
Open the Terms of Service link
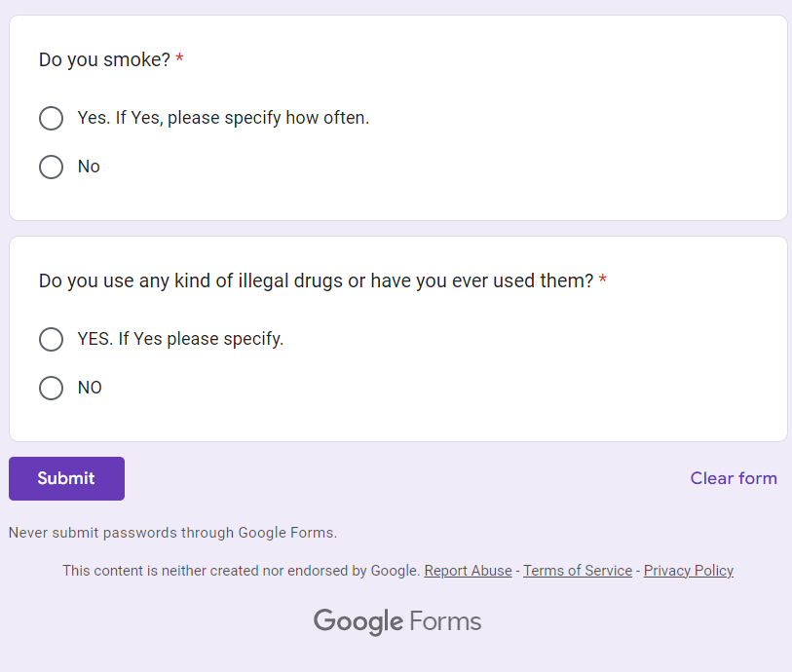tap(578, 571)
